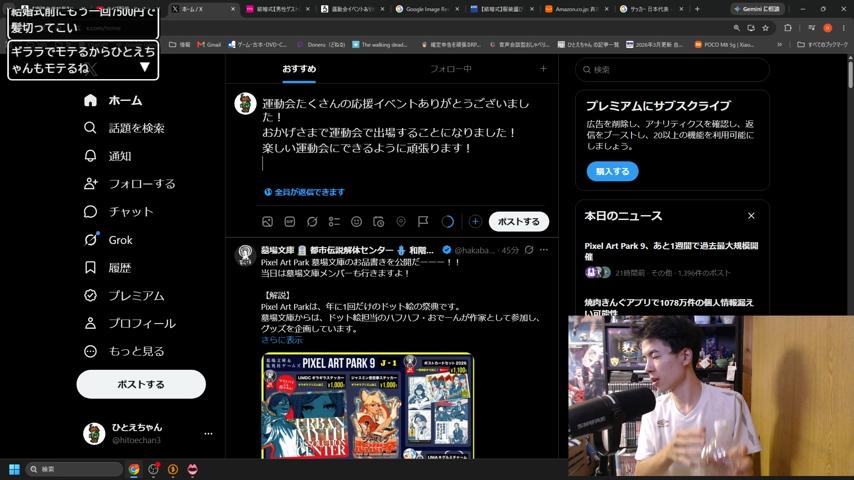The width and height of the screenshot is (854, 480).
Task: Open 履歴 bookmarks entry in sidebar
Action: [108, 268]
